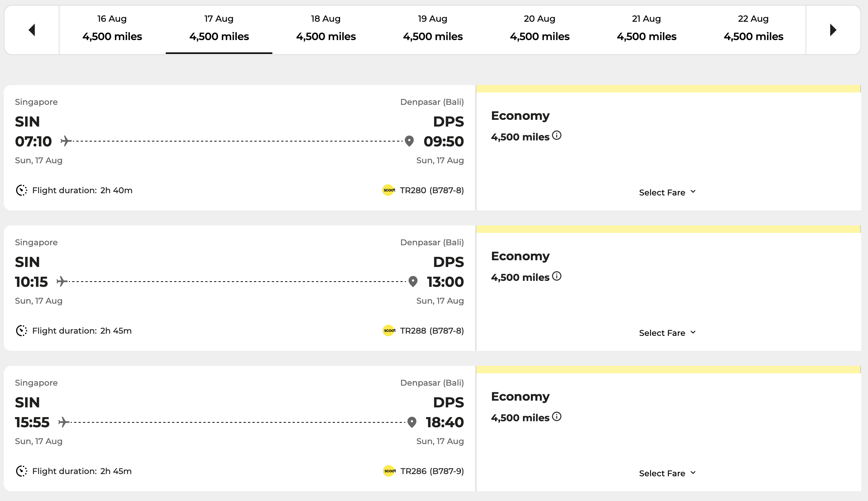Click the TR286 (B787-9) flight number
The image size is (868, 501).
(x=432, y=471)
